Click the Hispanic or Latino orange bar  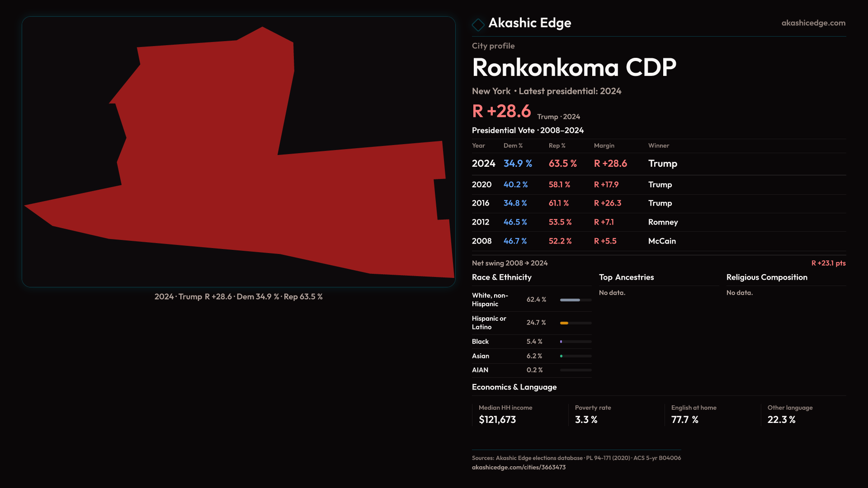565,323
